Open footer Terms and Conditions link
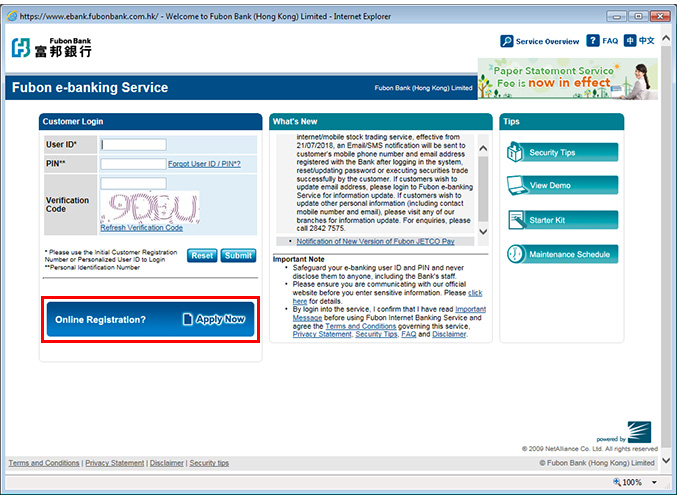The height and width of the screenshot is (500, 677). pyautogui.click(x=44, y=463)
